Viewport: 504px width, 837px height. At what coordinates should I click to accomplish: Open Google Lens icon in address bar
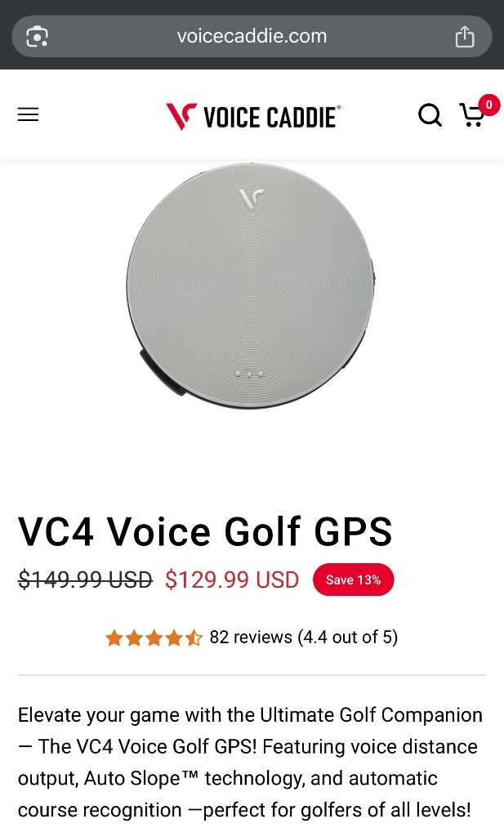pos(38,36)
